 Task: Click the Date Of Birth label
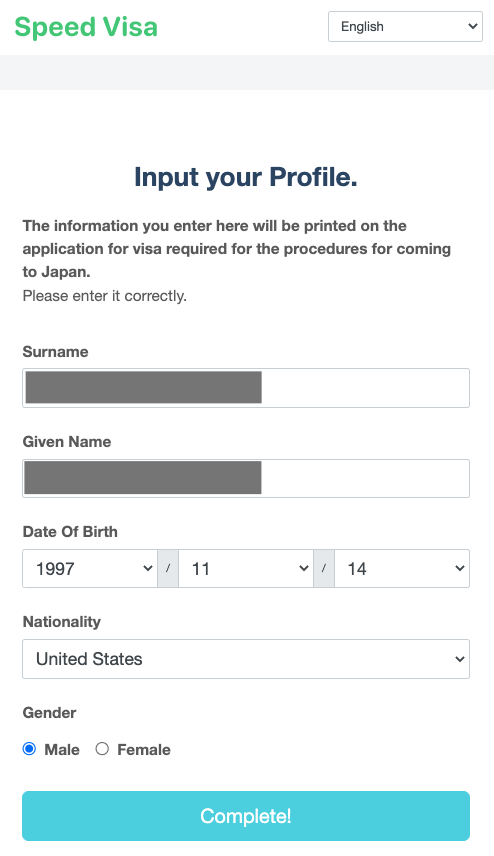coord(70,532)
